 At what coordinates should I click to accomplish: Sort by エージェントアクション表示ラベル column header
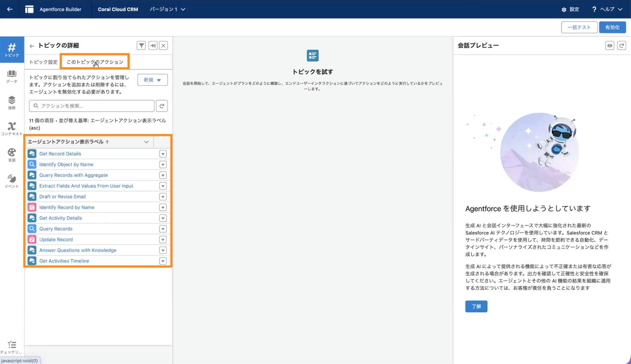point(68,142)
